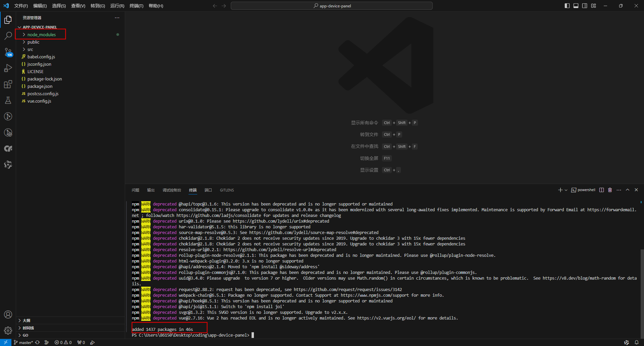Click the app-device-panel command center search box
This screenshot has width=644, height=346.
(332, 6)
